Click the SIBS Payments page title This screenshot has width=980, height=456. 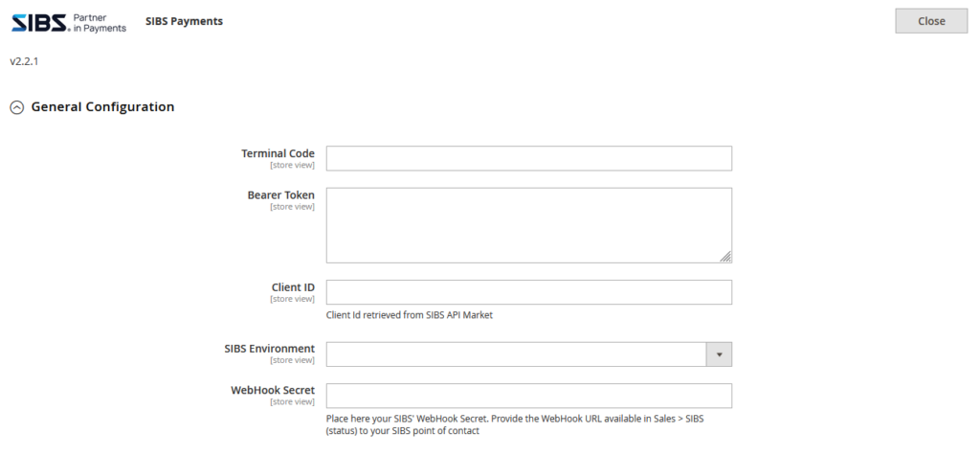click(184, 21)
